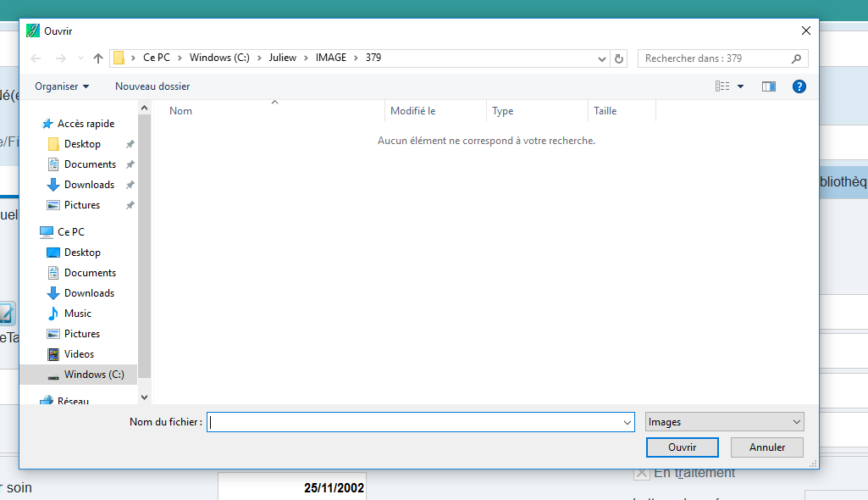Open the Images file type dropdown
Viewport: 868px width, 500px height.
pyautogui.click(x=724, y=422)
